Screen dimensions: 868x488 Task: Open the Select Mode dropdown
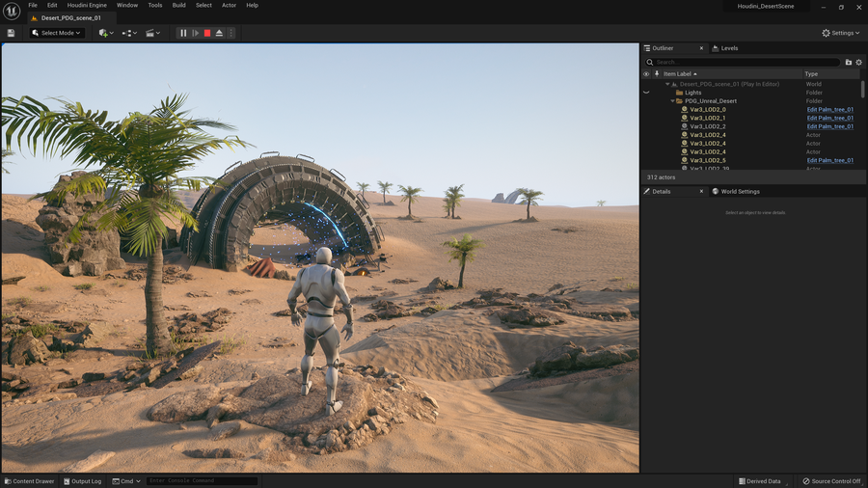pyautogui.click(x=57, y=33)
